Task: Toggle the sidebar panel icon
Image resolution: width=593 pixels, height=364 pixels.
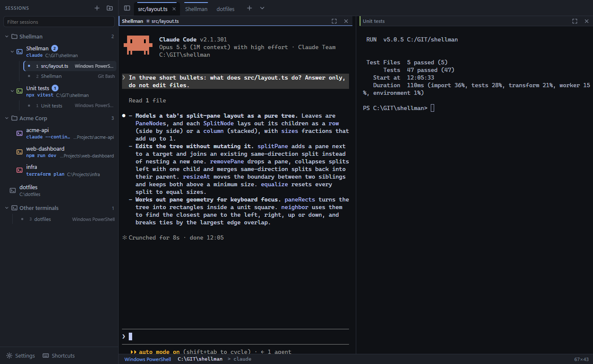Action: click(x=127, y=8)
